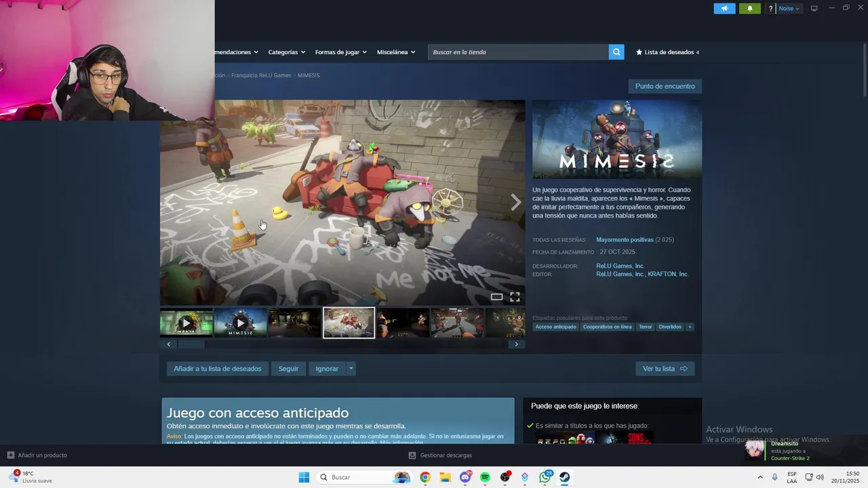Open Lista de deseados wishlist link
This screenshot has height=488, width=868.
pyautogui.click(x=667, y=52)
